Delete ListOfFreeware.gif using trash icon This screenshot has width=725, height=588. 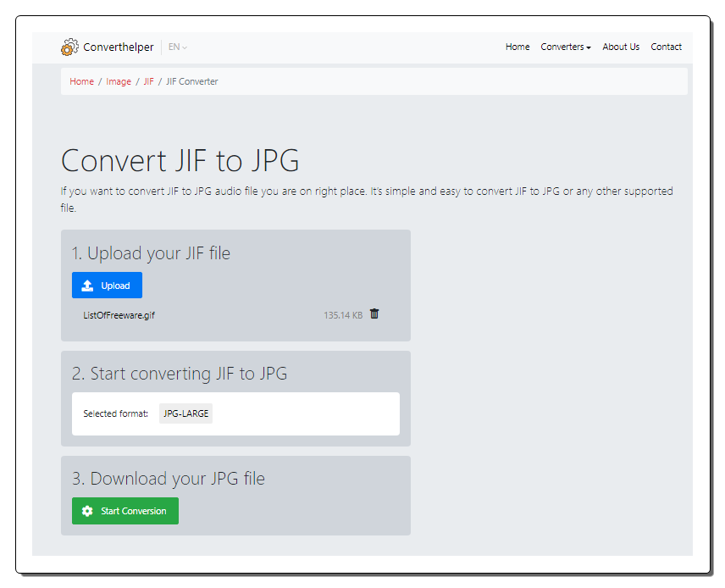pos(374,314)
